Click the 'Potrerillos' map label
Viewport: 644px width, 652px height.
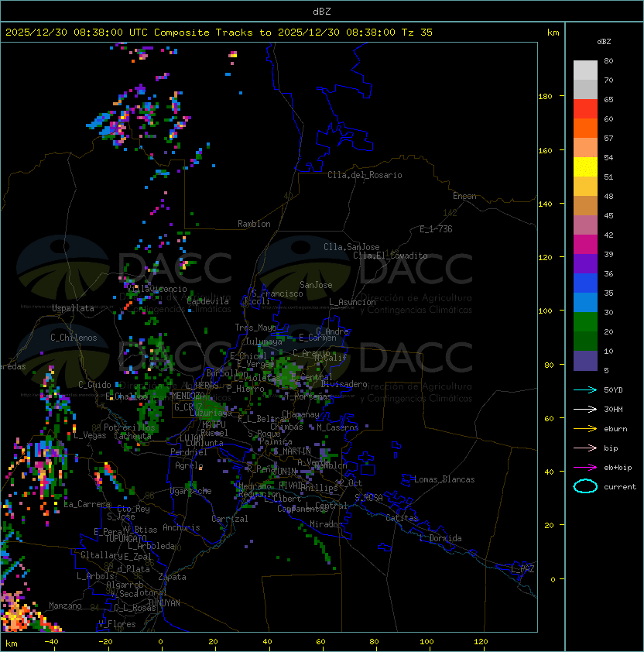point(129,427)
